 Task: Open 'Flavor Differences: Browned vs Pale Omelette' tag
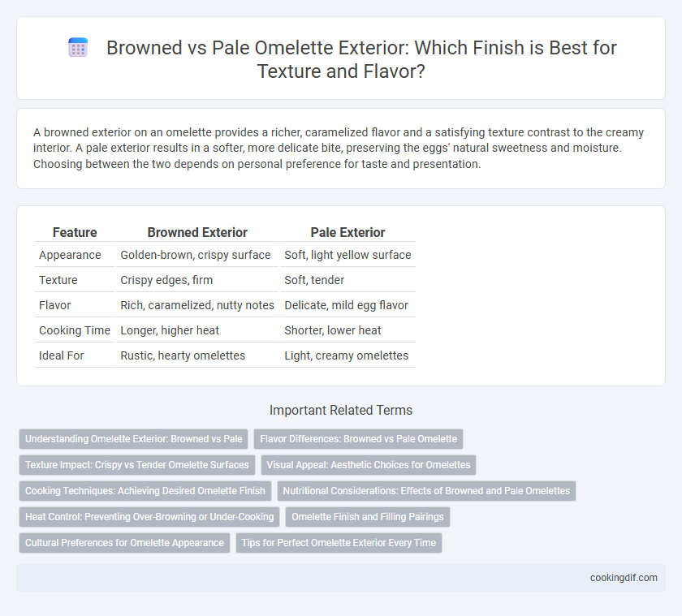(x=358, y=439)
